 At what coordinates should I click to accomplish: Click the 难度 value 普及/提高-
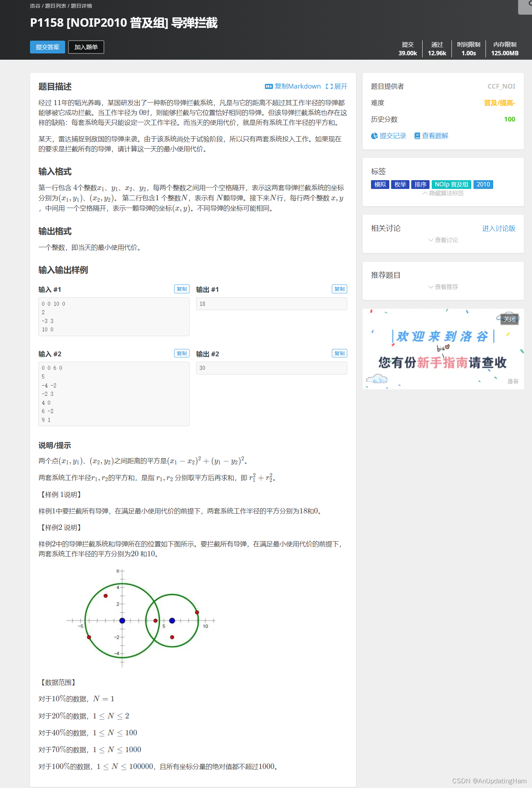click(499, 103)
